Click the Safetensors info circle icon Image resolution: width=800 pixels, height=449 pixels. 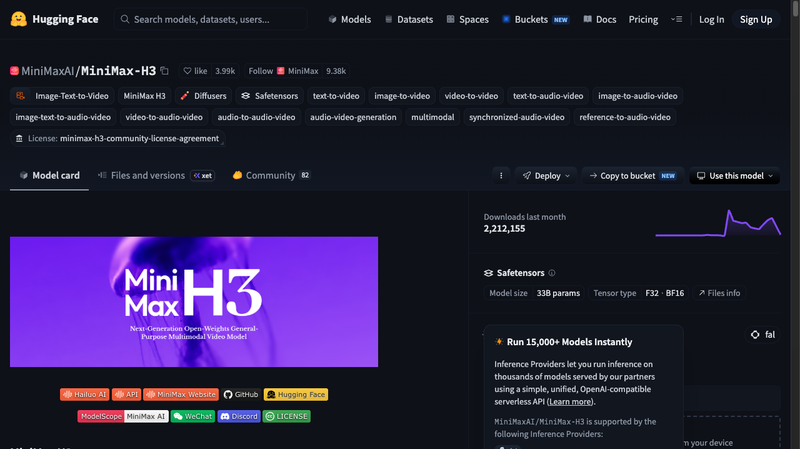552,273
